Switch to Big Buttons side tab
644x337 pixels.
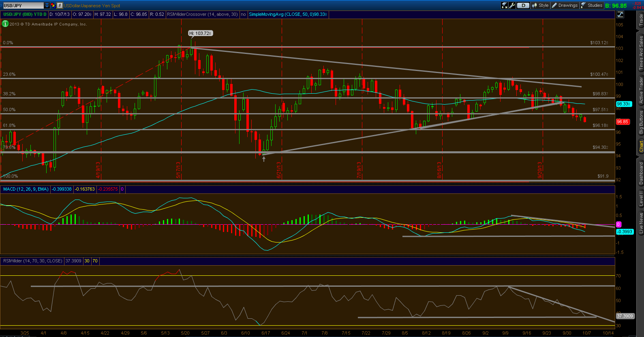tap(641, 122)
